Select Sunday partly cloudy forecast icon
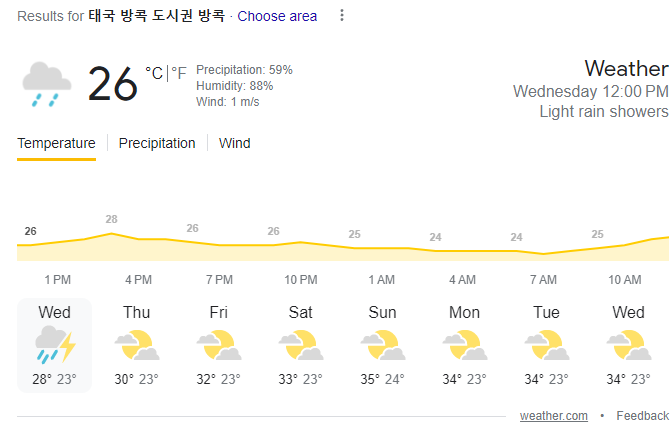670x429 pixels. tap(383, 346)
